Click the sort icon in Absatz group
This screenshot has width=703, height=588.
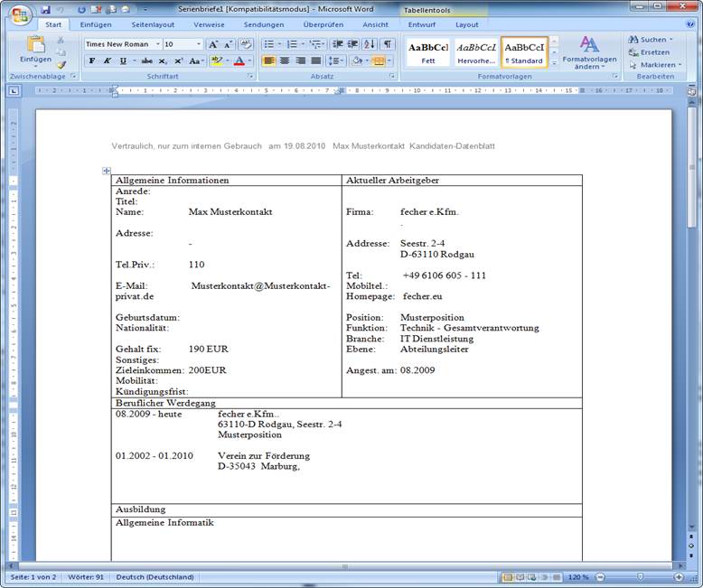369,44
